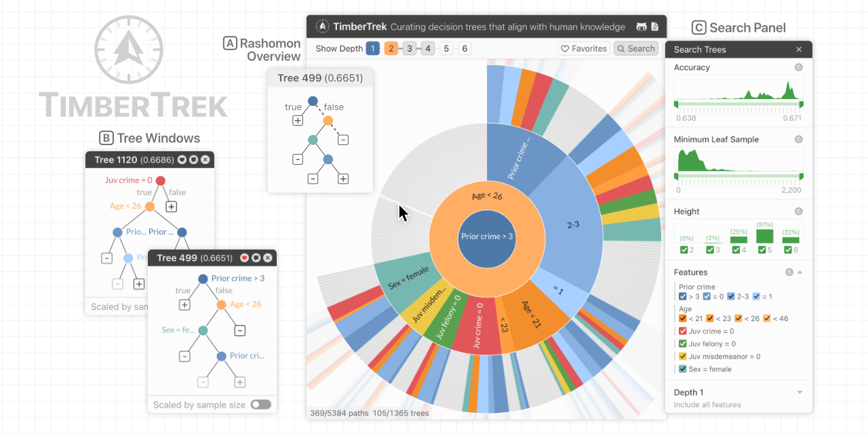Unfavorite Tree 499 using the red heart
The width and height of the screenshot is (868, 434).
click(244, 258)
